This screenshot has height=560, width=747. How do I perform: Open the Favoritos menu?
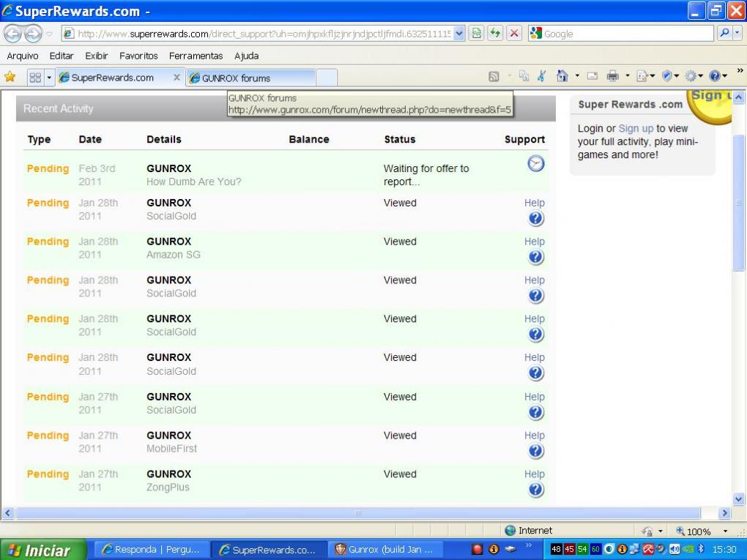click(138, 56)
